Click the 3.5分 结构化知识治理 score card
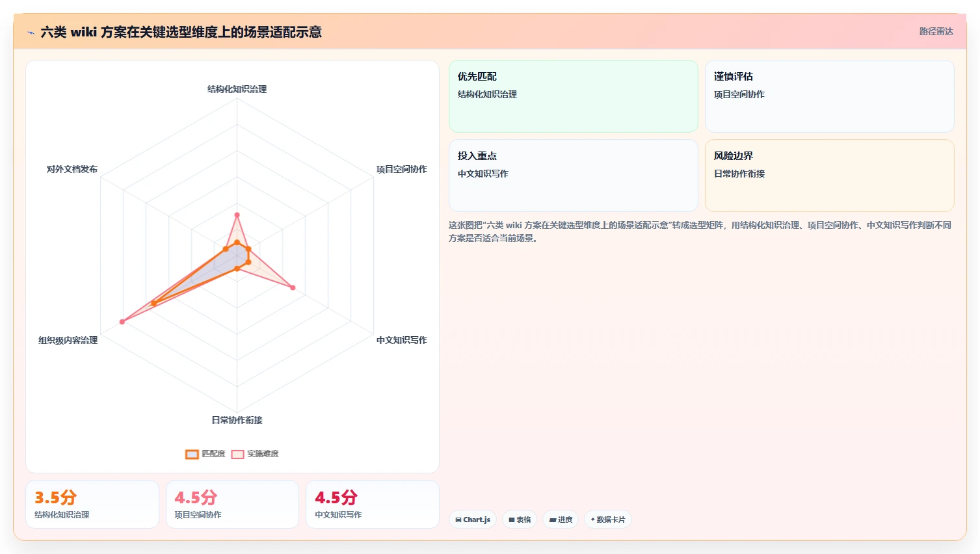Viewport: 980px width, 554px height. (x=92, y=505)
